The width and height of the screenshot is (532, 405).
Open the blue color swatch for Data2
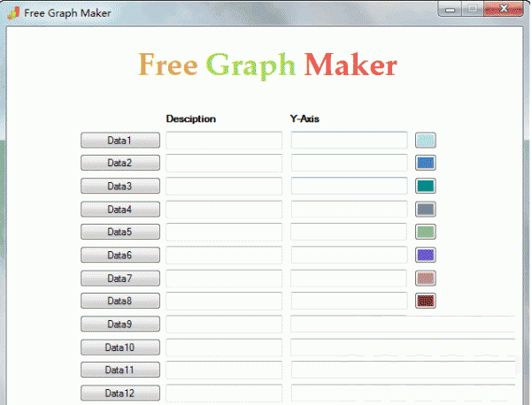[426, 163]
